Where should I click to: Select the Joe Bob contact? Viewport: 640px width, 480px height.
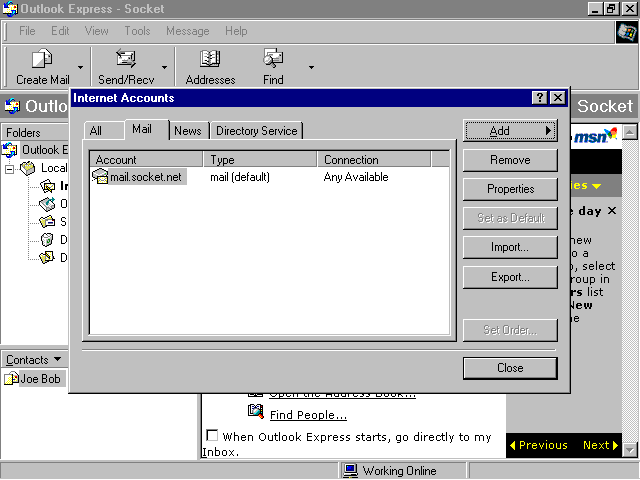tap(40, 379)
